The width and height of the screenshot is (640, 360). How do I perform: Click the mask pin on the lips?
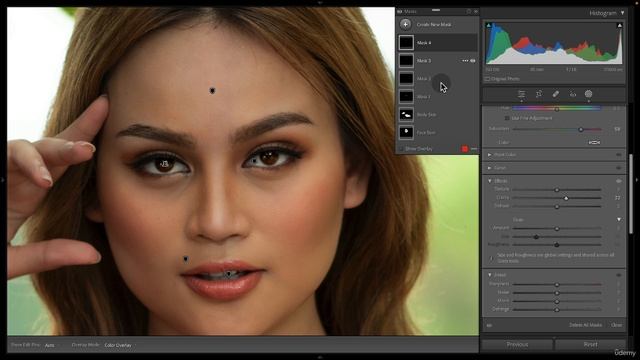point(229,273)
